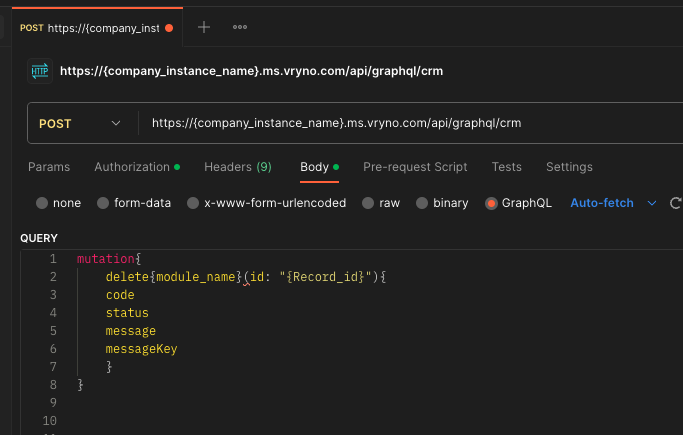Select the binary body type
Screen dimensions: 683x435
click(x=422, y=203)
